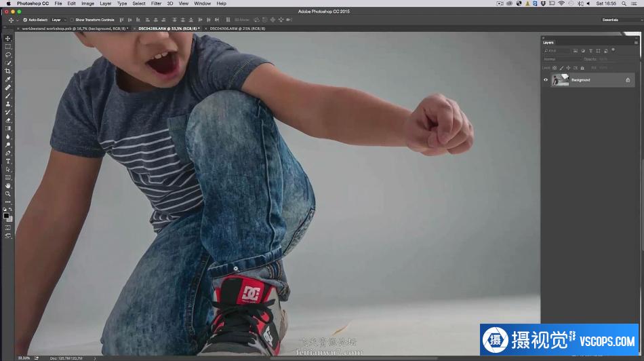Click Align top edges button
Screen dimensions: 644x361
[x=121, y=20]
